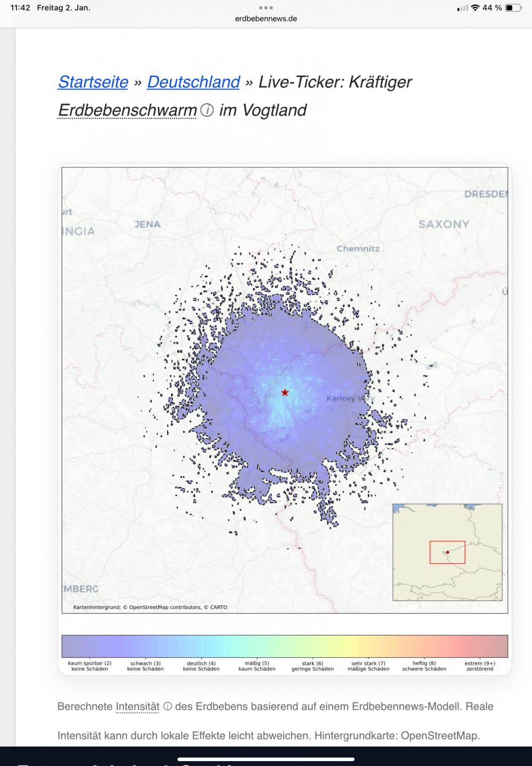Tap the info icon beside Erdbebenschwarm
The width and height of the screenshot is (532, 766).
(207, 110)
